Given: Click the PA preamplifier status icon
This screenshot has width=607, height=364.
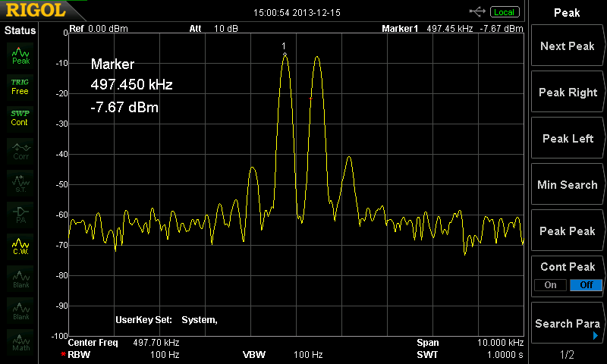Looking at the screenshot, I should coord(20,214).
